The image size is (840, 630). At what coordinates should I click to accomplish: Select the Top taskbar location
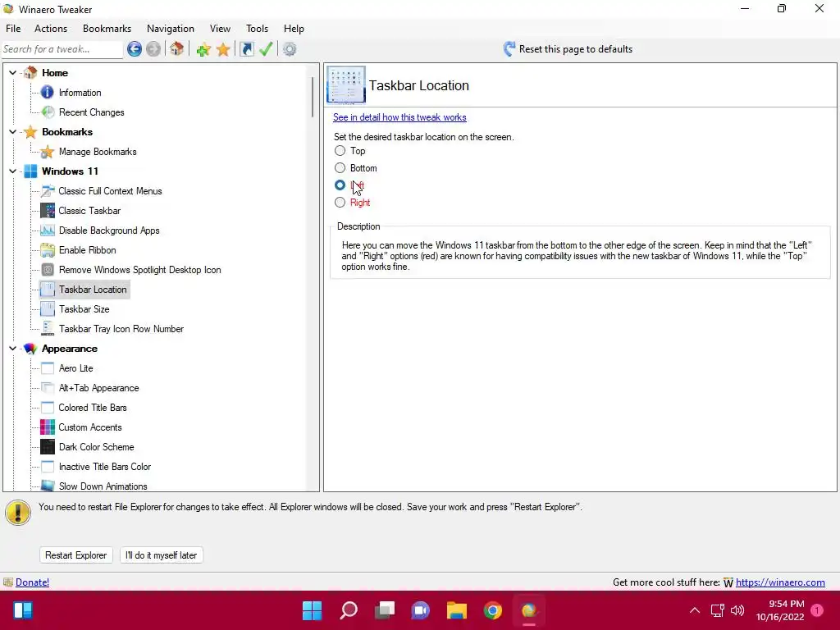[x=340, y=151]
